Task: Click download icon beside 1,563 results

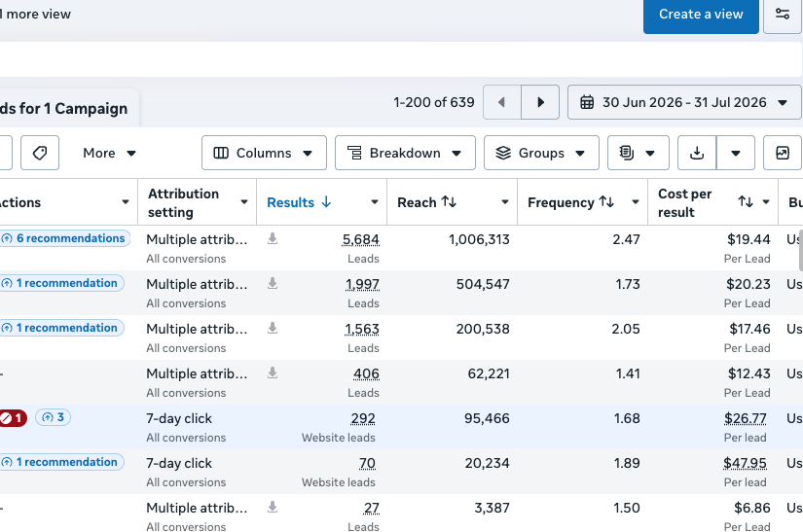Action: coord(273,329)
